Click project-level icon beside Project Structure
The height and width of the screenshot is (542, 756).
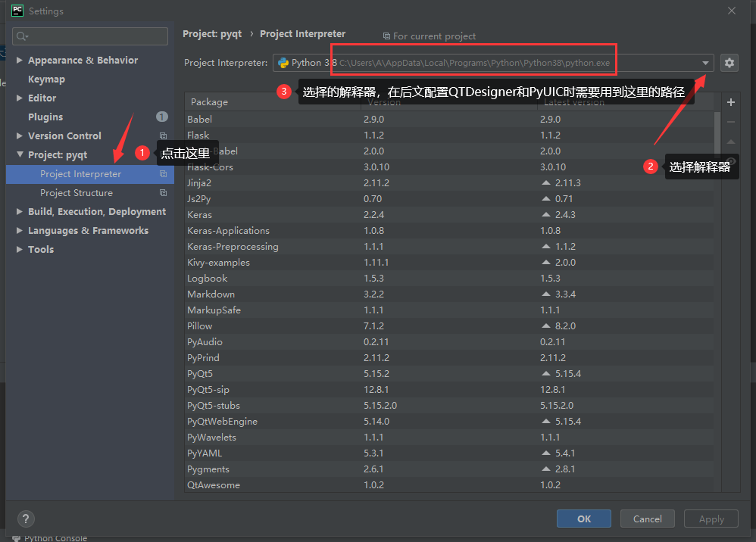(x=163, y=193)
